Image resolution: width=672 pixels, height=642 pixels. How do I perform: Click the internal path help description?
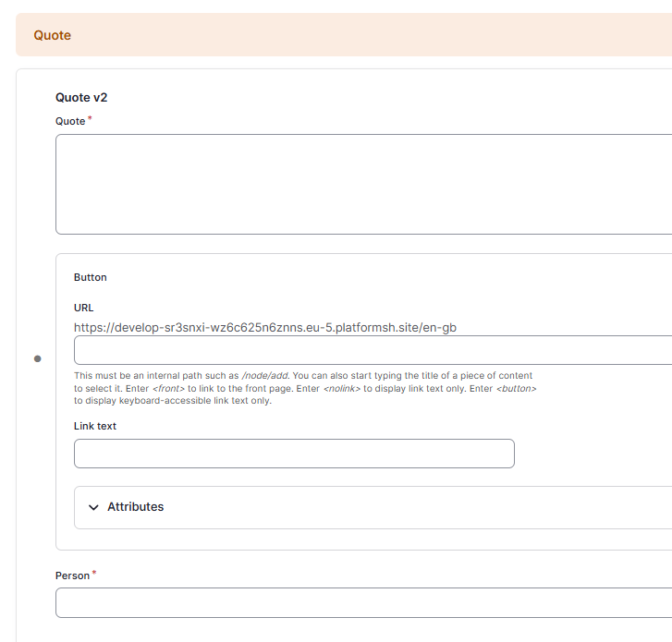pyautogui.click(x=305, y=388)
